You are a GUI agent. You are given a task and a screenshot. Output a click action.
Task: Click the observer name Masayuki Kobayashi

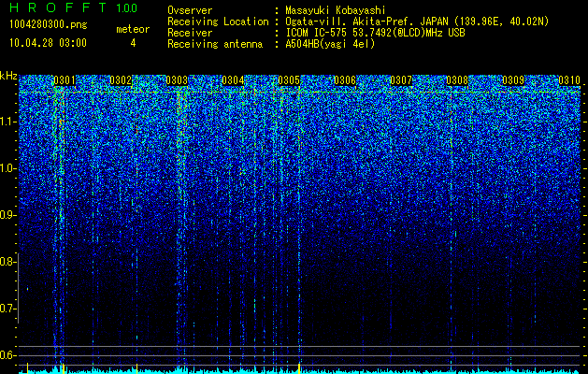click(336, 10)
